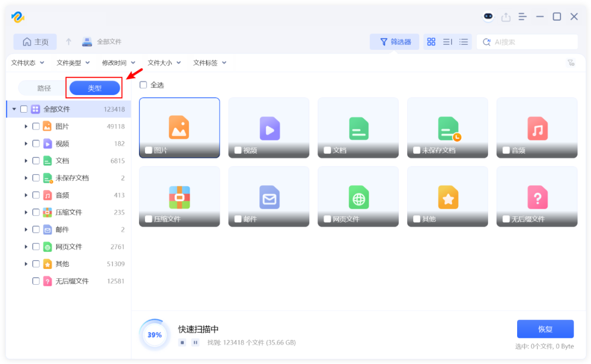The width and height of the screenshot is (591, 364).
Task: Check the 图片 tree checkbox
Action: point(36,126)
